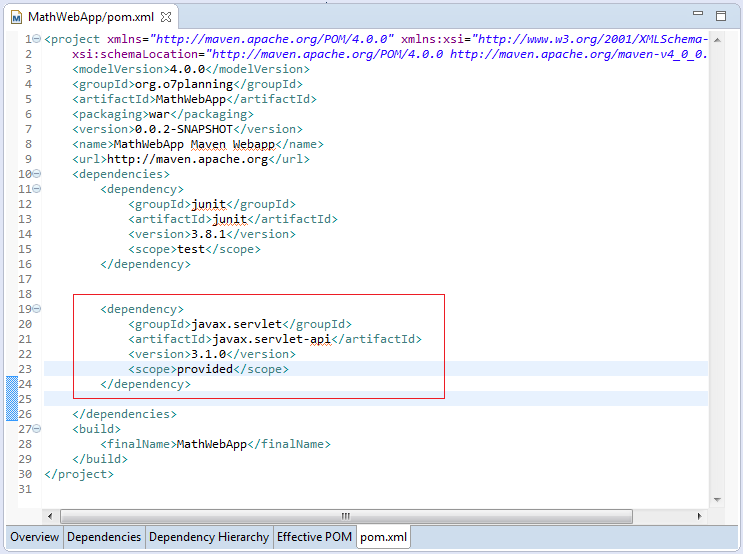743x554 pixels.
Task: Click line number 31 in the gutter
Action: (25, 489)
